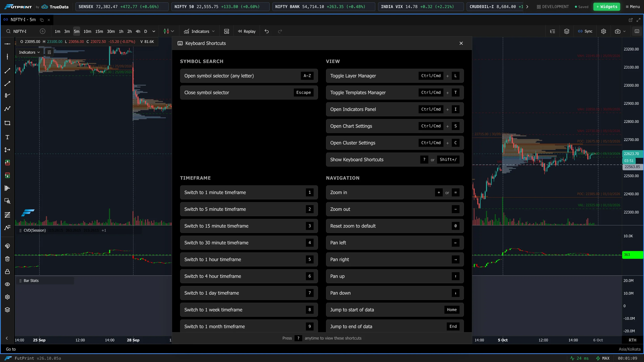Pop out chart to new window icon

click(631, 20)
